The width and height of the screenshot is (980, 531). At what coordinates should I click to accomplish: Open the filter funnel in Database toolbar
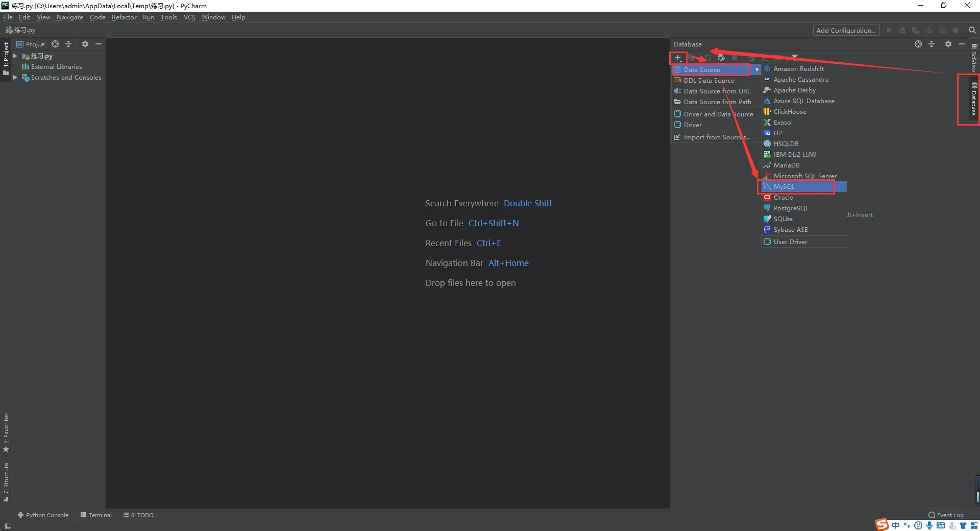794,57
